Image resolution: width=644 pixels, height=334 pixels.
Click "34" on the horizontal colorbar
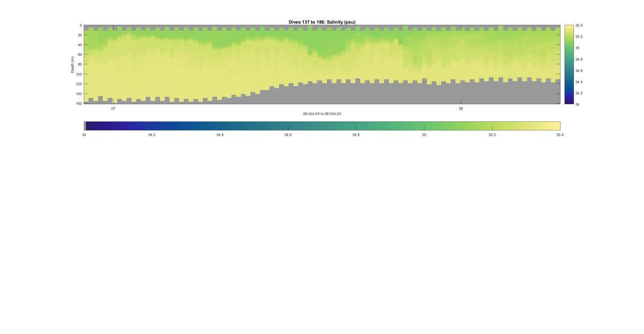(x=84, y=135)
